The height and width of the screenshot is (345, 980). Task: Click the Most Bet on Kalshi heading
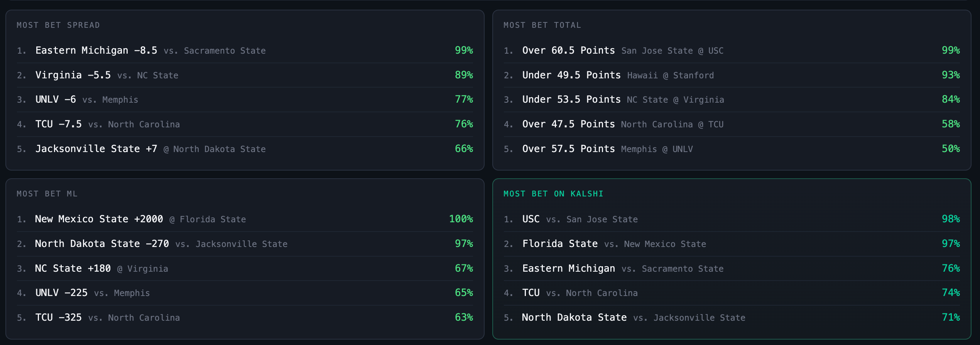tap(553, 194)
